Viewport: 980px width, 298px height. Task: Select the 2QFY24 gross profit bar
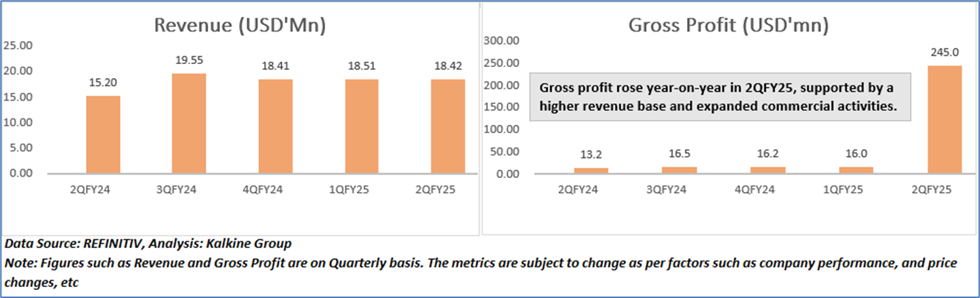[591, 171]
